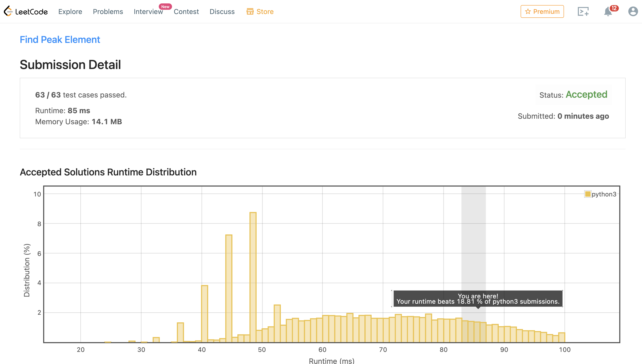642x364 pixels.
Task: Go to the Problems page
Action: pyautogui.click(x=108, y=11)
